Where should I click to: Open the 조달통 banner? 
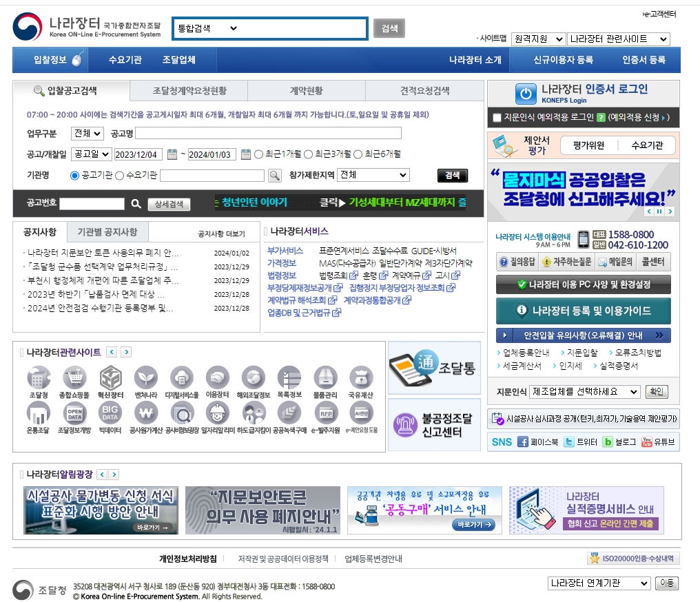[x=434, y=368]
